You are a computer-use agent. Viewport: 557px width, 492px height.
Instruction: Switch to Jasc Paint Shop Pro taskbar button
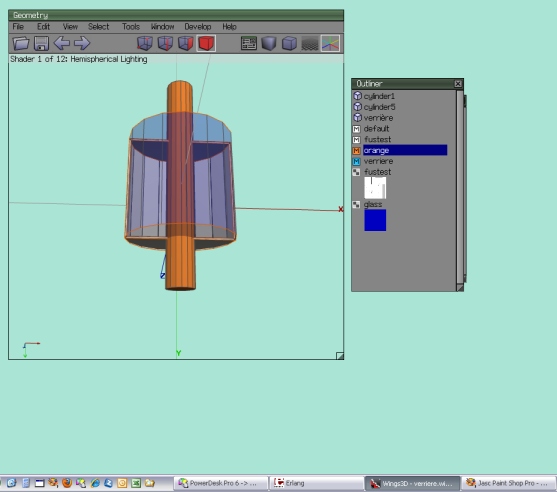pos(509,483)
